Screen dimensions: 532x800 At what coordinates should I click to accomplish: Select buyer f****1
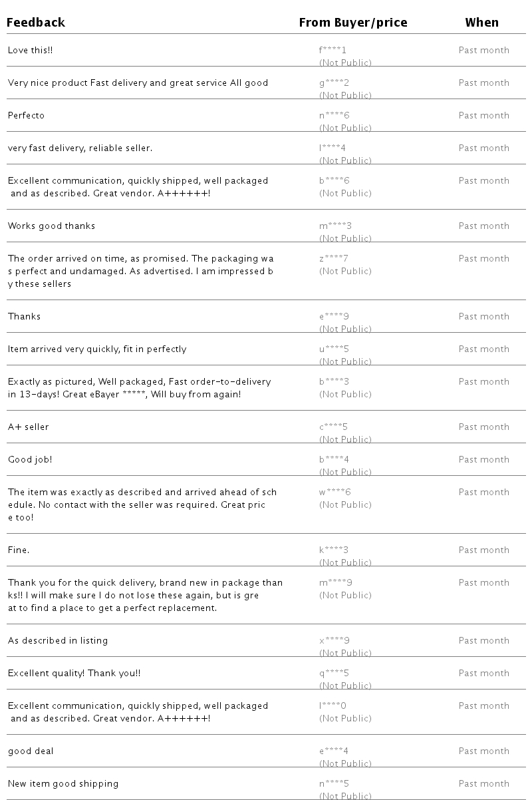pyautogui.click(x=333, y=51)
